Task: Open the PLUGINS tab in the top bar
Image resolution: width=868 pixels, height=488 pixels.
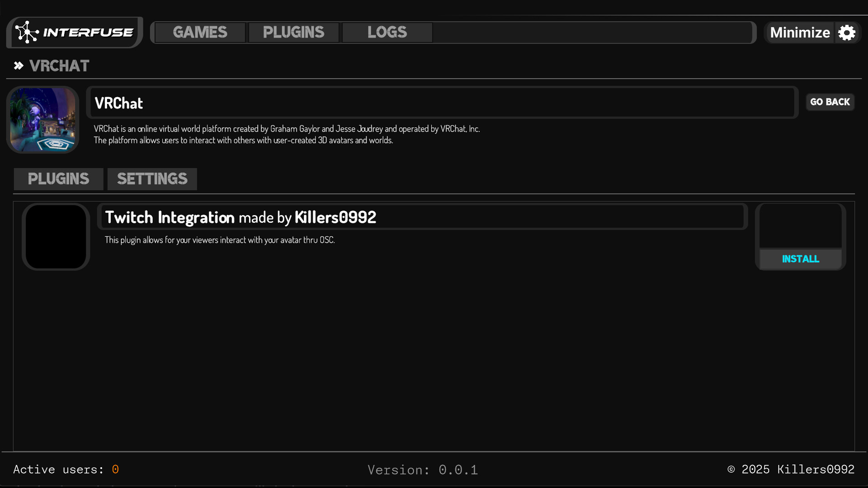Action: point(293,32)
